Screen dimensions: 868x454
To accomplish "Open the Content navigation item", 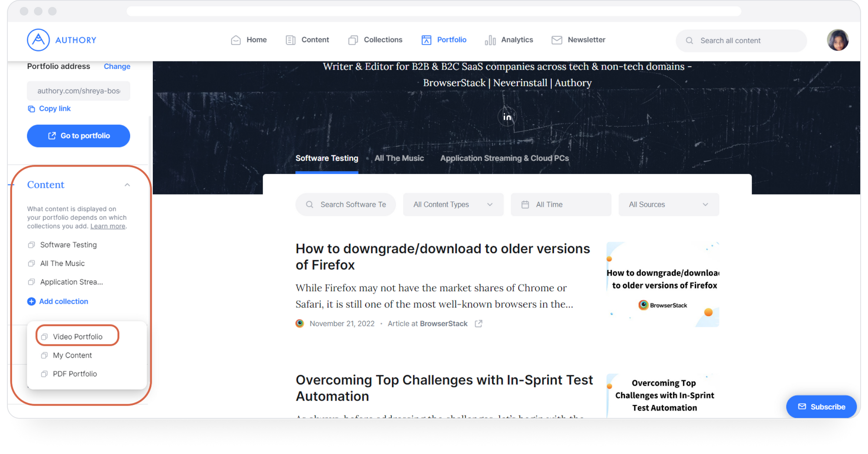I will click(307, 40).
